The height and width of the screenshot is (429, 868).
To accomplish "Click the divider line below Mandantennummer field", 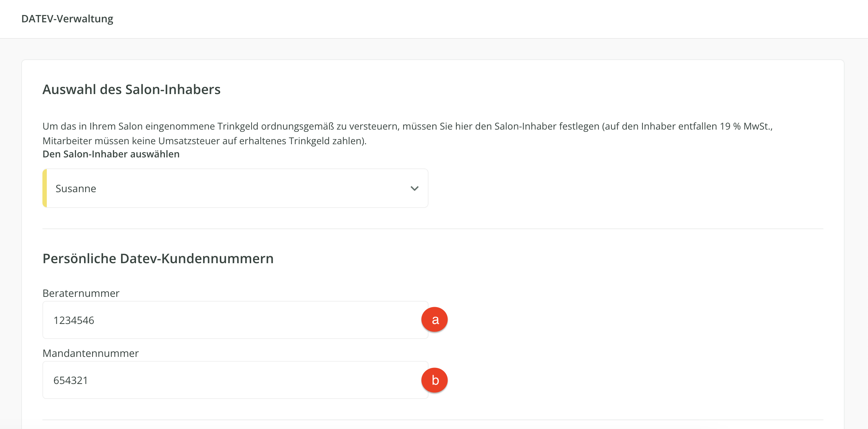I will (433, 420).
